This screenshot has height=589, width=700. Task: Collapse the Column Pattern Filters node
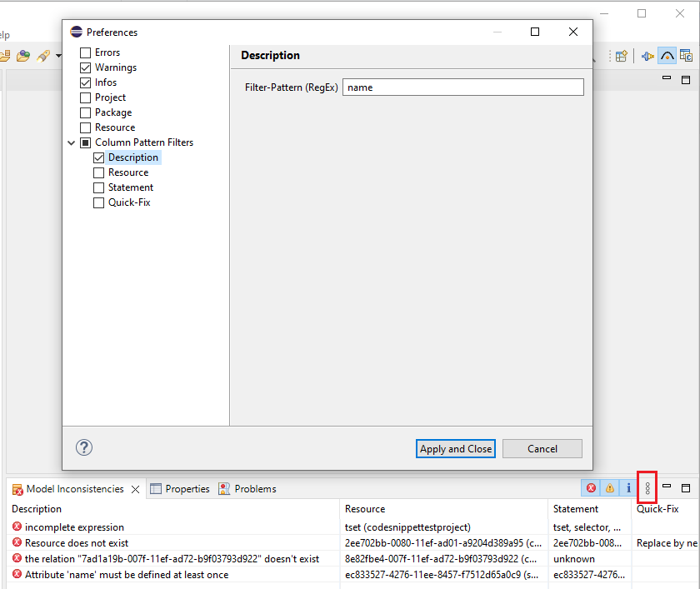(72, 142)
